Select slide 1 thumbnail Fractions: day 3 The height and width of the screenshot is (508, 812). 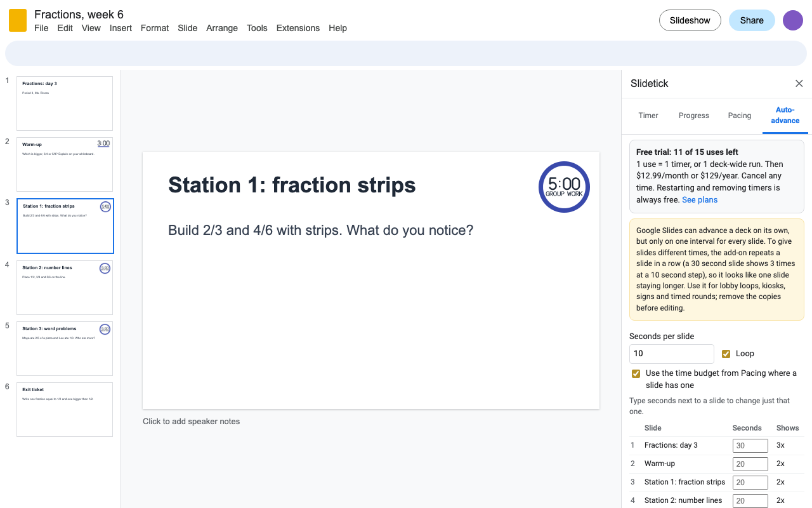(x=65, y=104)
